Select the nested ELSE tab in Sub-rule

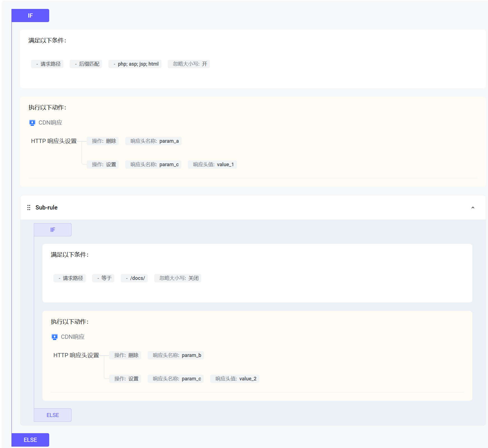click(53, 415)
